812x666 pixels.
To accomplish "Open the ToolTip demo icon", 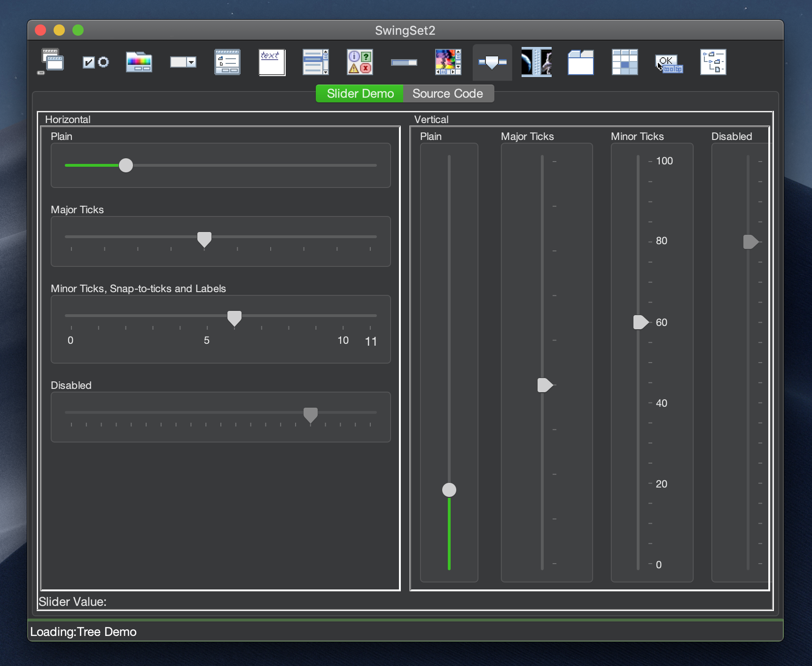I will tap(669, 62).
